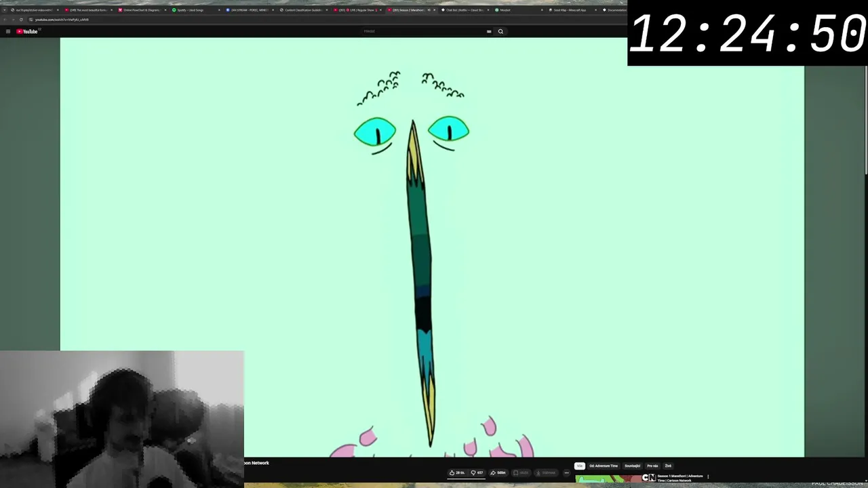The image size is (868, 488).
Task: Switch to 24H STREAM browser tab
Action: [x=248, y=10]
